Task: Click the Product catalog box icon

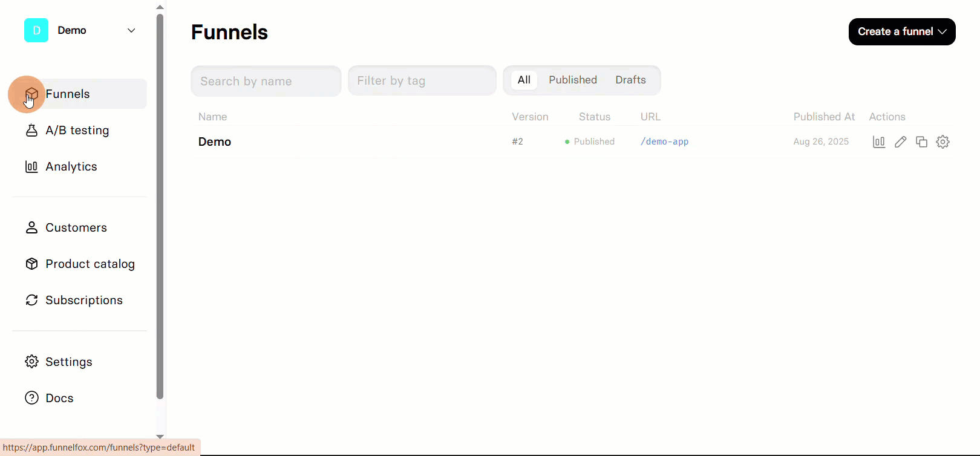Action: 31,264
